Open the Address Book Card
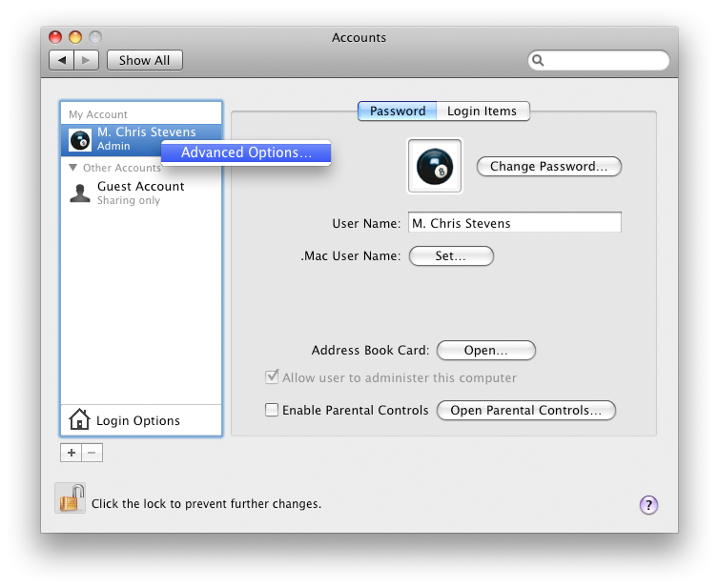Image resolution: width=719 pixels, height=588 pixels. click(x=485, y=351)
